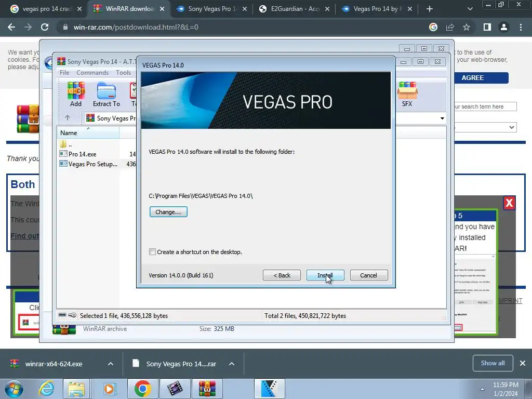The height and width of the screenshot is (399, 532).
Task: Open Windows Explorer from taskbar
Action: point(76,389)
